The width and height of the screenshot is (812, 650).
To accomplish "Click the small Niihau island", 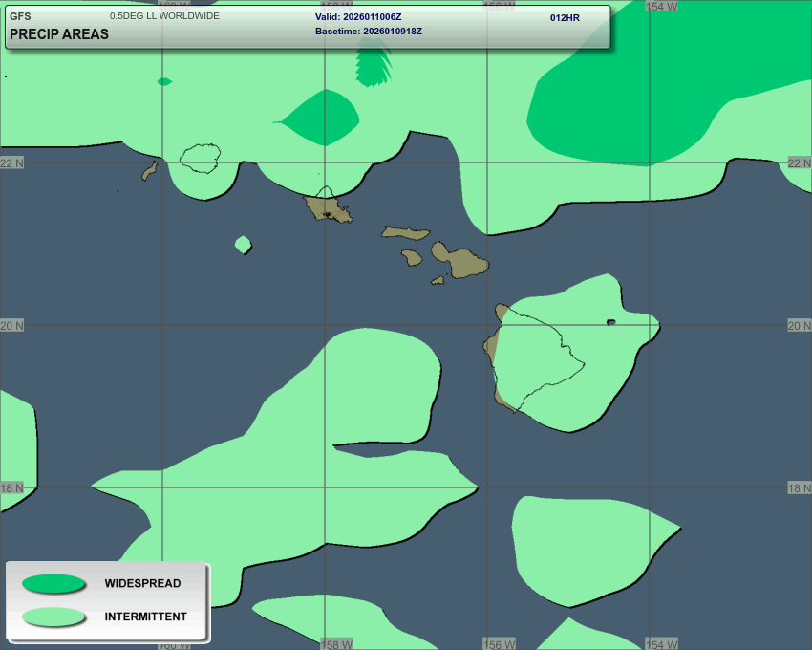I will click(149, 171).
